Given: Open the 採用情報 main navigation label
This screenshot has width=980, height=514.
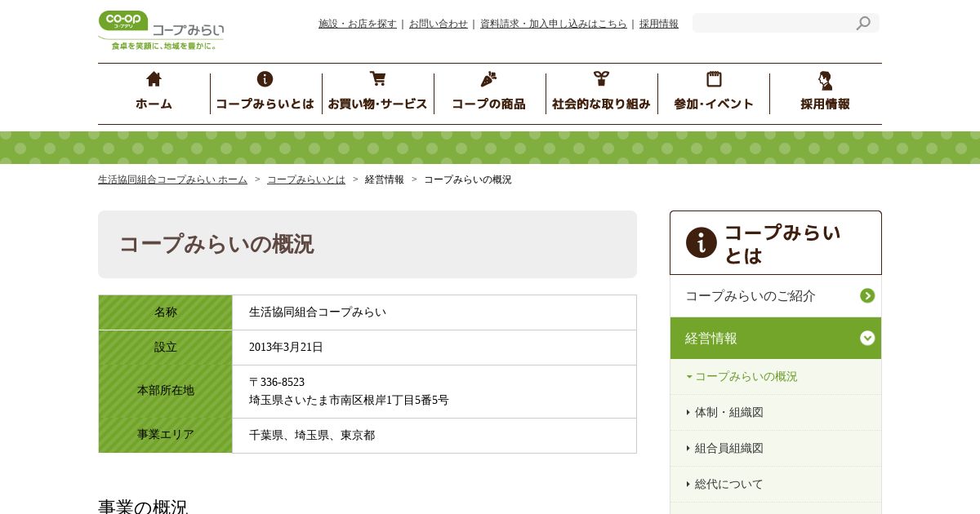Looking at the screenshot, I should point(825,104).
